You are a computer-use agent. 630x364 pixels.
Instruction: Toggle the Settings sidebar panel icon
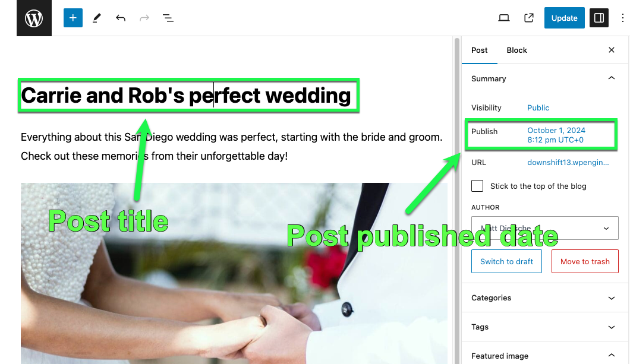[598, 18]
